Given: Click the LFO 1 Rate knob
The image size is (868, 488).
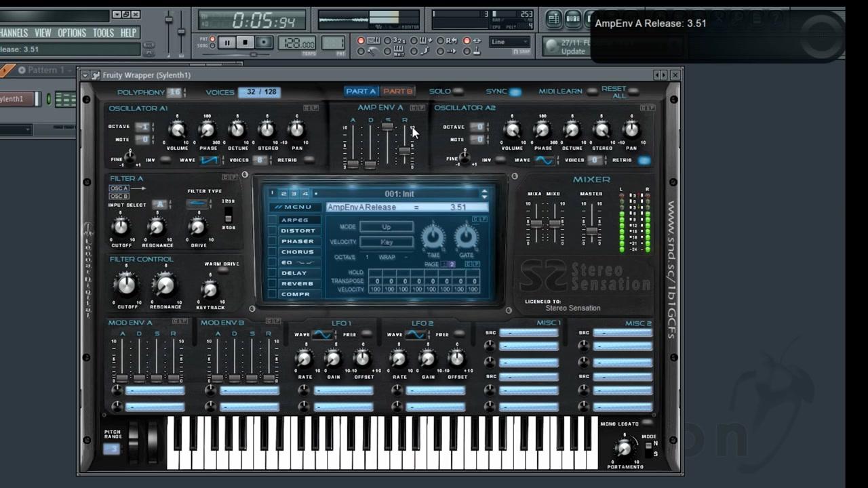Looking at the screenshot, I should [x=304, y=359].
